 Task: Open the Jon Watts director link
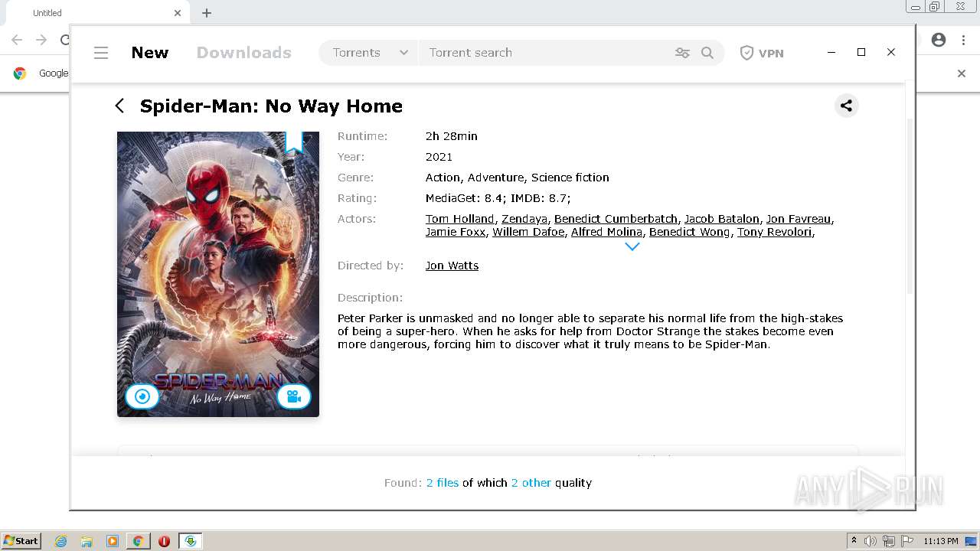[452, 266]
